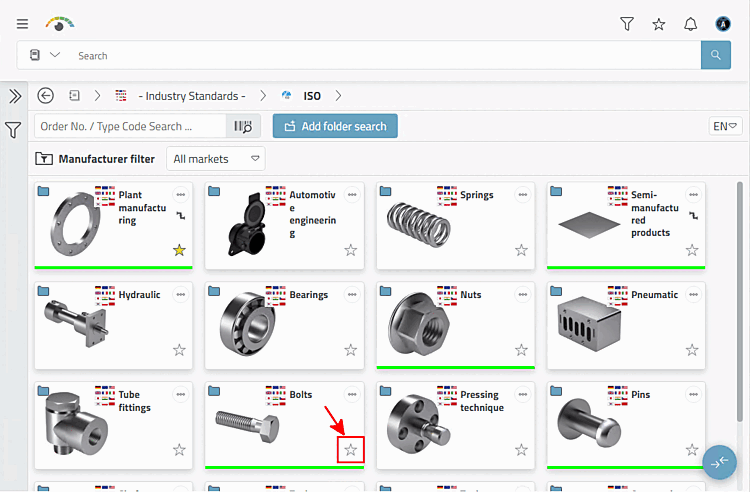Focus the Order No. / Type Code field
750x492 pixels.
click(130, 126)
